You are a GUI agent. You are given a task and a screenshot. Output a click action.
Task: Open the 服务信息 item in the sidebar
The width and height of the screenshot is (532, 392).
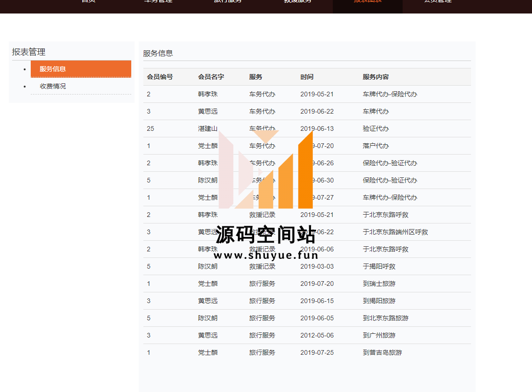tap(81, 69)
